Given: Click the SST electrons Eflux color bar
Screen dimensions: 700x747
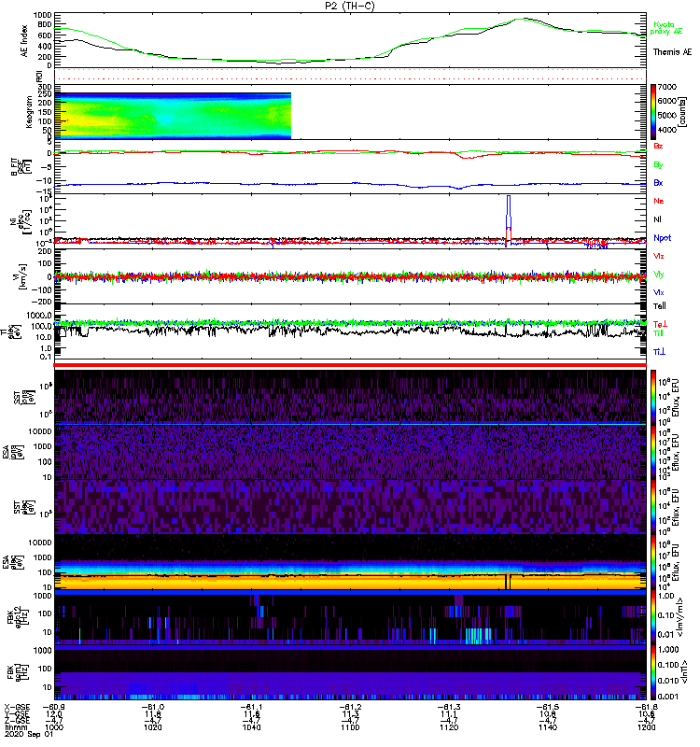Looking at the screenshot, I should pyautogui.click(x=653, y=507).
